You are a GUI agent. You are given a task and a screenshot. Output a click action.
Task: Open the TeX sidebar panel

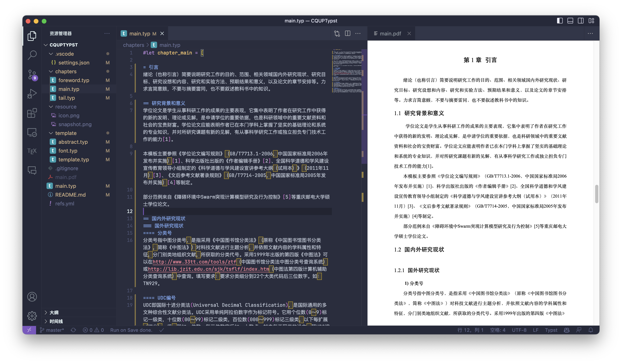[x=32, y=151]
